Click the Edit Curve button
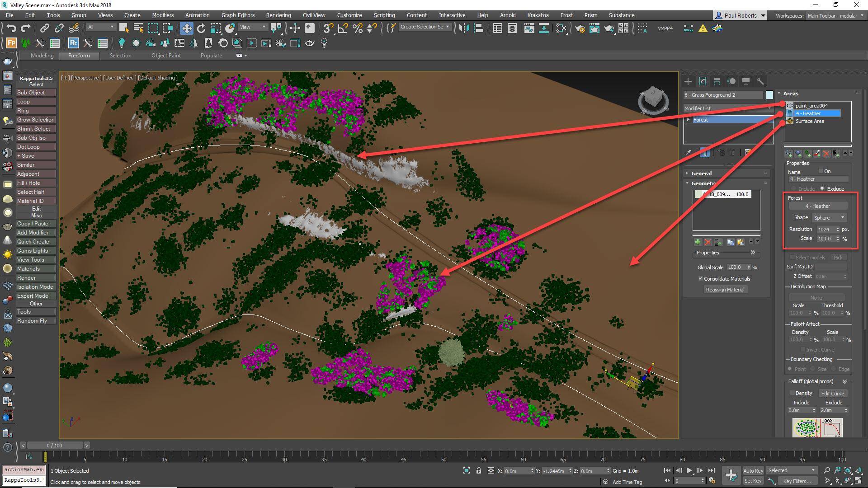 tap(833, 393)
